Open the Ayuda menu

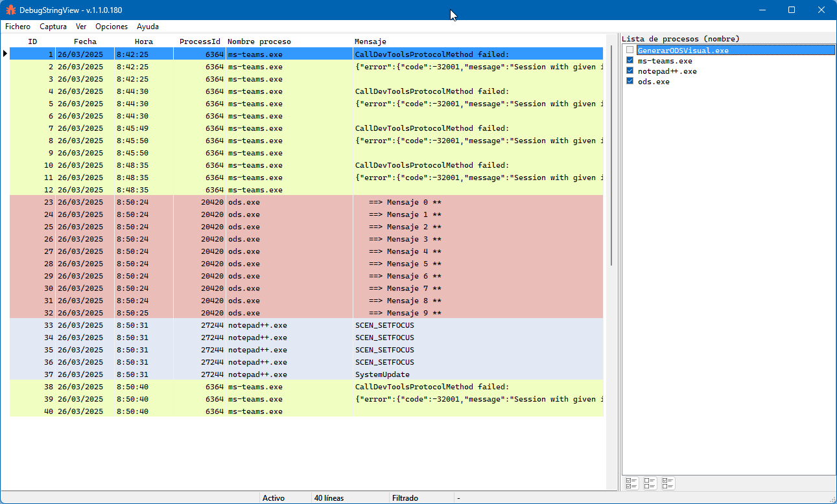(x=148, y=27)
